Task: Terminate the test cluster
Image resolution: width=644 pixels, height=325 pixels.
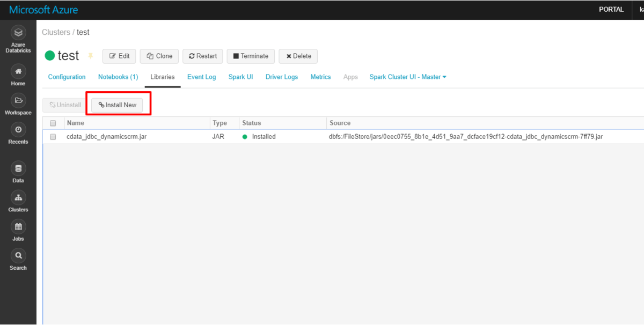Action: pos(251,56)
